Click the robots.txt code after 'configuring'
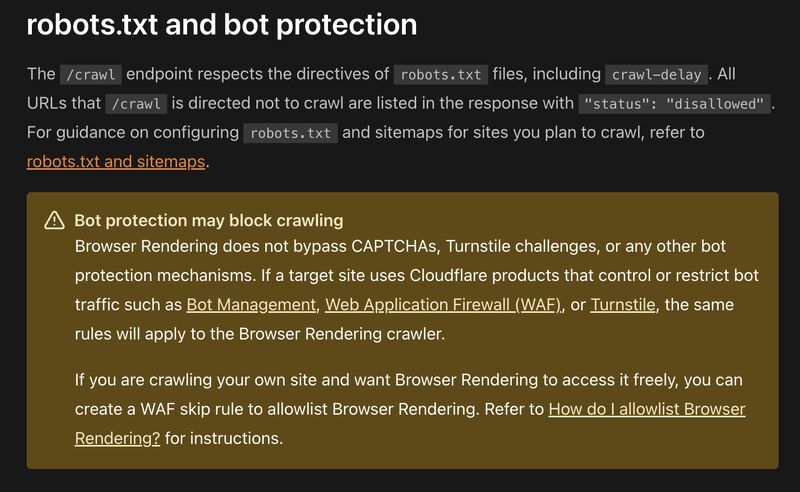The image size is (800, 492). click(x=290, y=133)
